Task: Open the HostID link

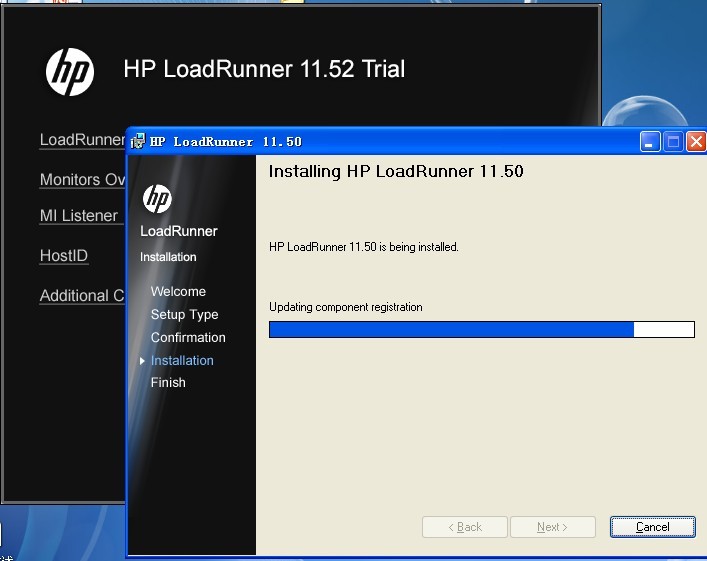Action: point(64,256)
